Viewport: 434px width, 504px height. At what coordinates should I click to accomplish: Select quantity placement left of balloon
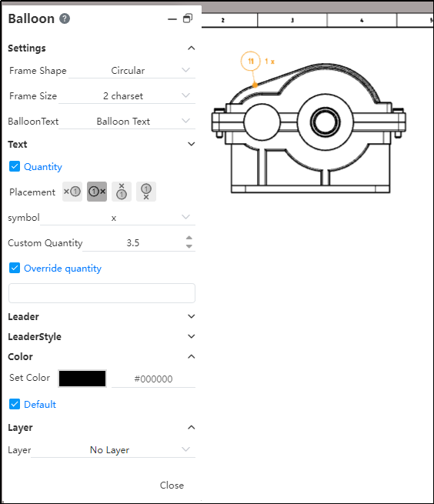72,192
